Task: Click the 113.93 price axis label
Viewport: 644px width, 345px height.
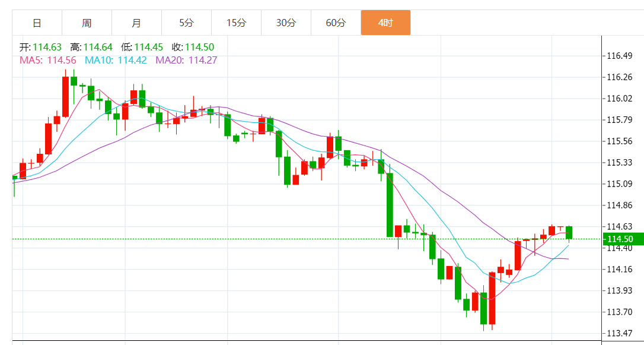Action: click(621, 291)
